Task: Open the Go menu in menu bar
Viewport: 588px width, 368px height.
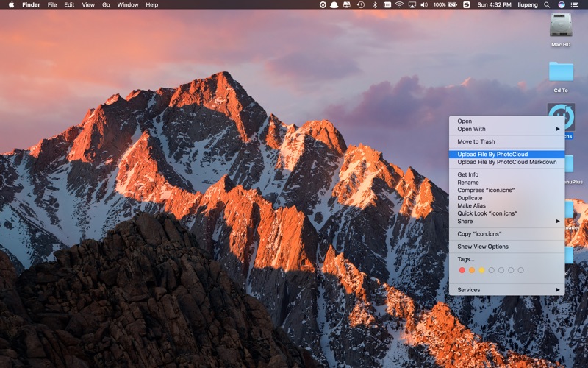Action: click(106, 5)
